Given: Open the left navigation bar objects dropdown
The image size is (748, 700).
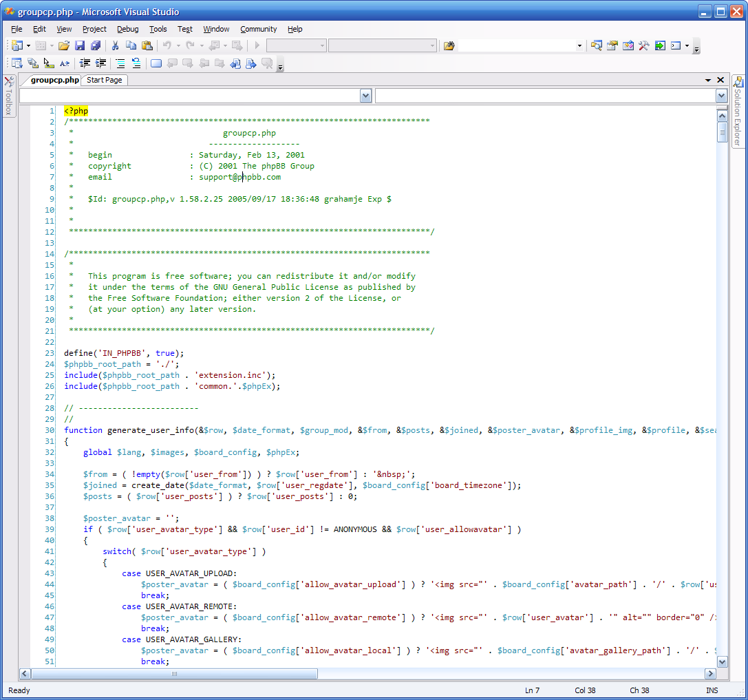Looking at the screenshot, I should tap(365, 96).
